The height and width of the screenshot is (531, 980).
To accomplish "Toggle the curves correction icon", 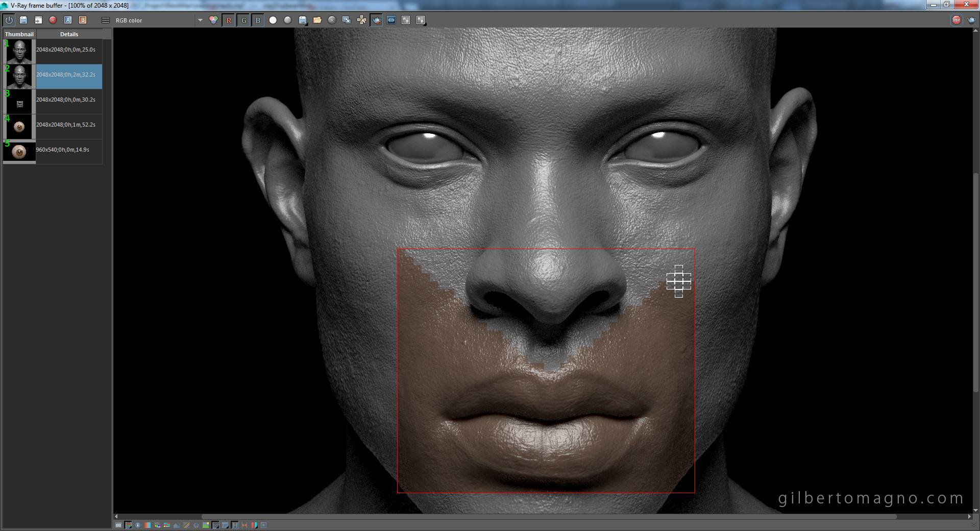I will [x=186, y=525].
